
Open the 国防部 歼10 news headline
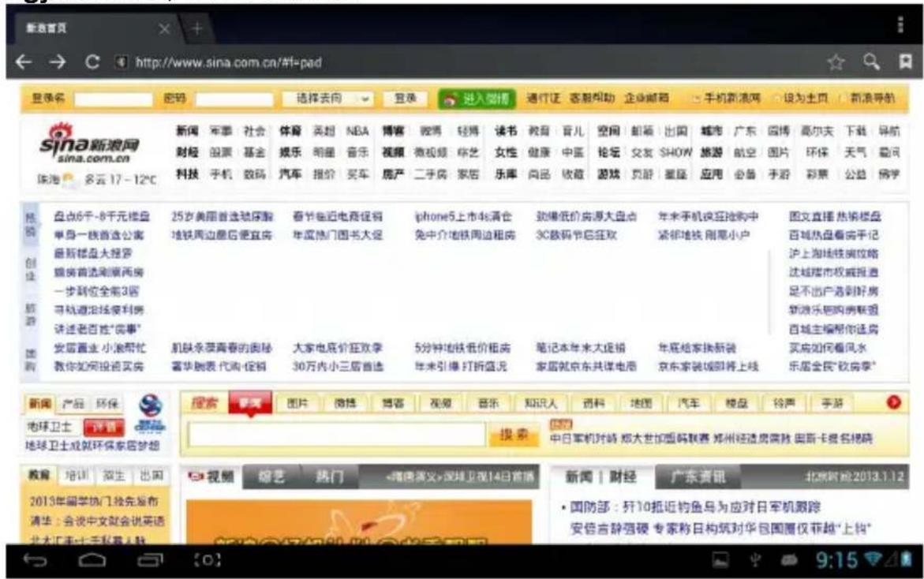click(x=694, y=506)
